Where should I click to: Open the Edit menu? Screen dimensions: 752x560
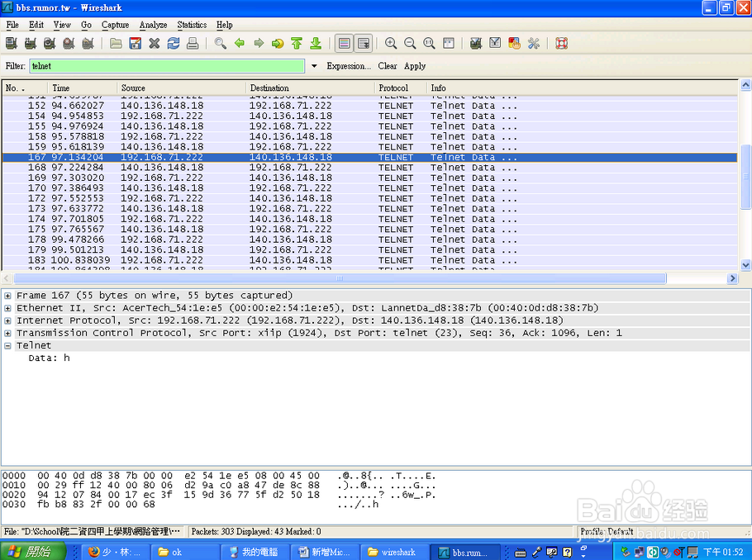pos(36,25)
